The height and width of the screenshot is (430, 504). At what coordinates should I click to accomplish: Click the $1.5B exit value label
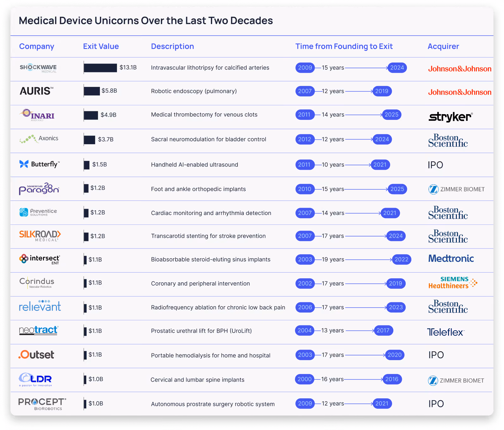point(100,164)
